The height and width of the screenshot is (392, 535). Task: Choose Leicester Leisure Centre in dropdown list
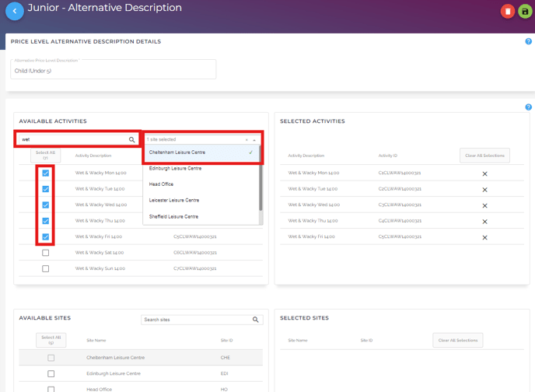[201, 200]
